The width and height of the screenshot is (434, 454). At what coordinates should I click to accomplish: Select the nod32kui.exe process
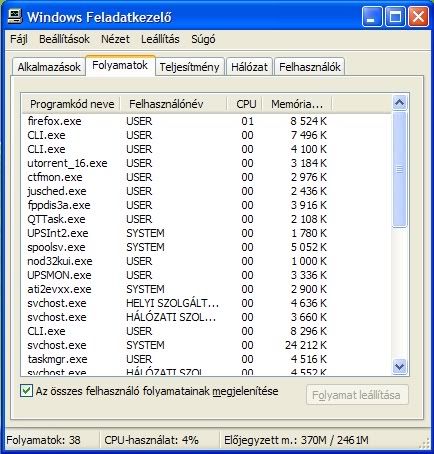pyautogui.click(x=207, y=261)
